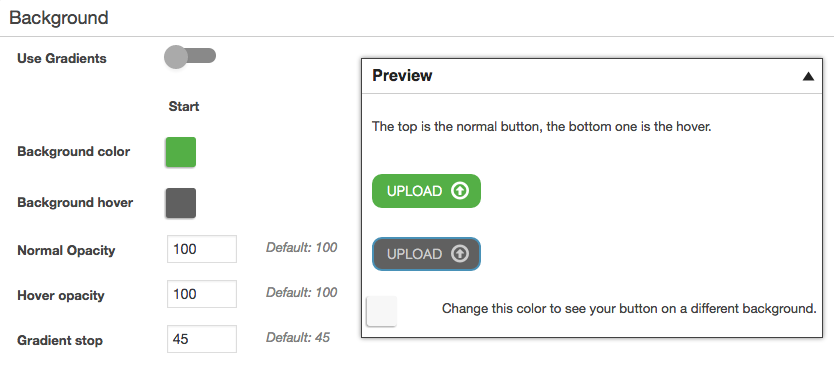Click the green UPLOAD button text
The width and height of the screenshot is (834, 375).
pyautogui.click(x=414, y=191)
